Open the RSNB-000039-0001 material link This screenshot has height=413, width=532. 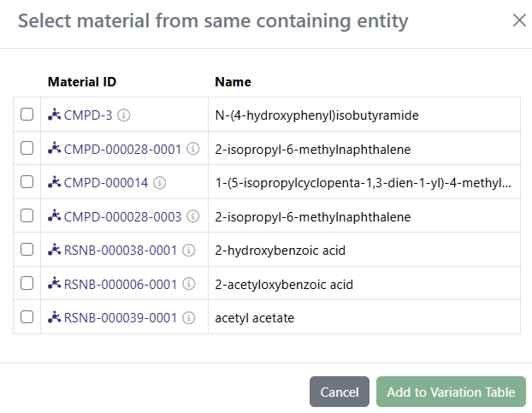(x=121, y=318)
